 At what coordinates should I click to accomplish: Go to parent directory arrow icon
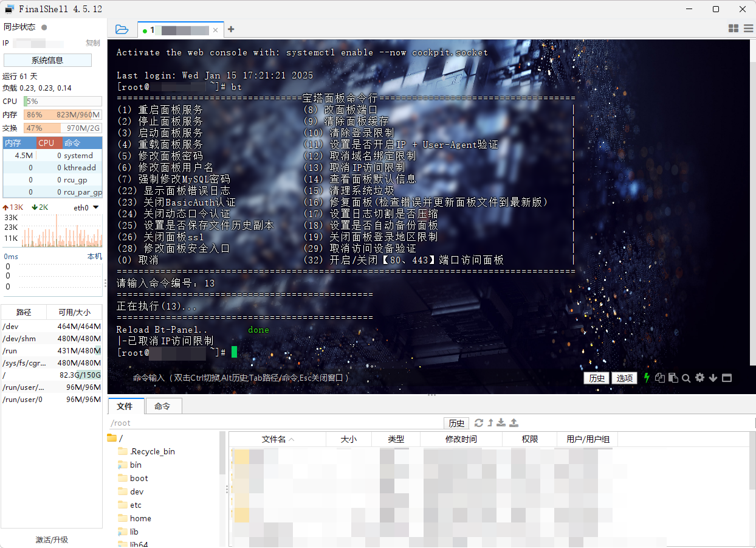coord(490,423)
